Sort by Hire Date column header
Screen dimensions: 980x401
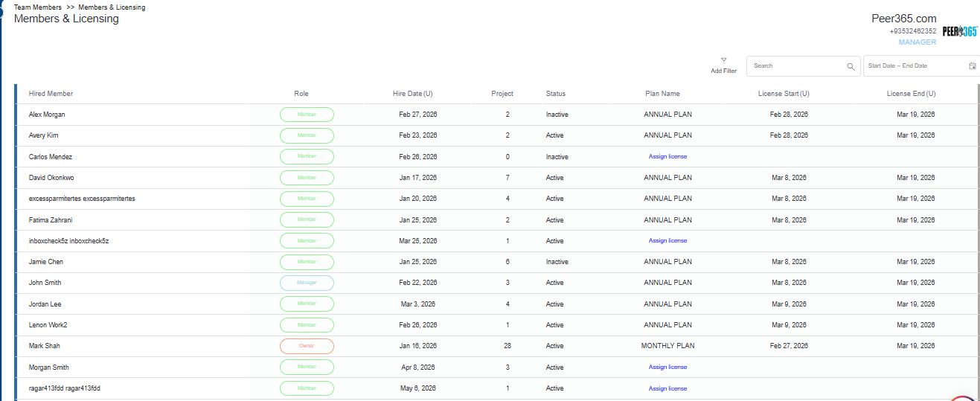click(412, 94)
